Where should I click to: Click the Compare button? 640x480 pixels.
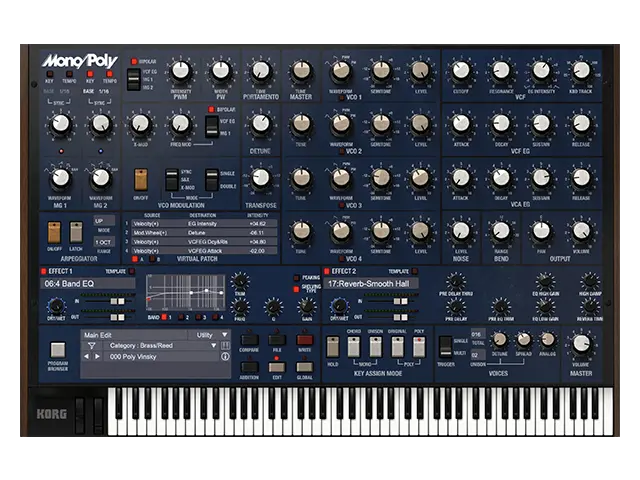coord(249,340)
